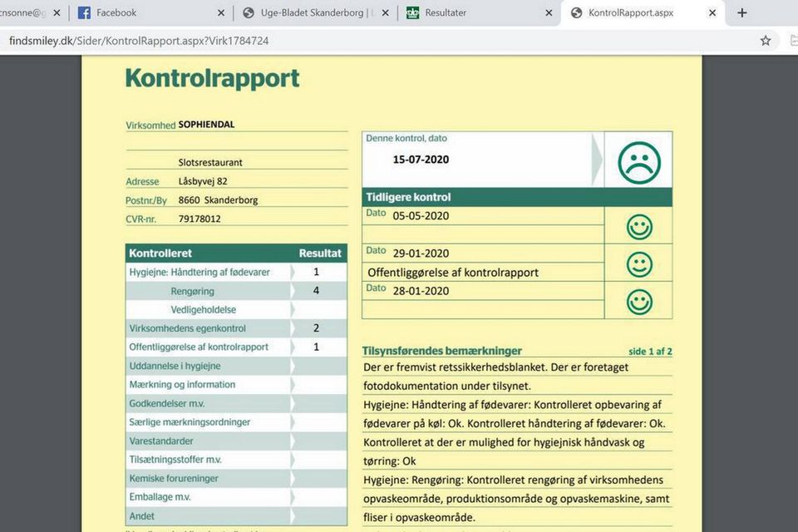Click the globe favicon on Uge-Bladet Skanderborg tab

tap(249, 12)
